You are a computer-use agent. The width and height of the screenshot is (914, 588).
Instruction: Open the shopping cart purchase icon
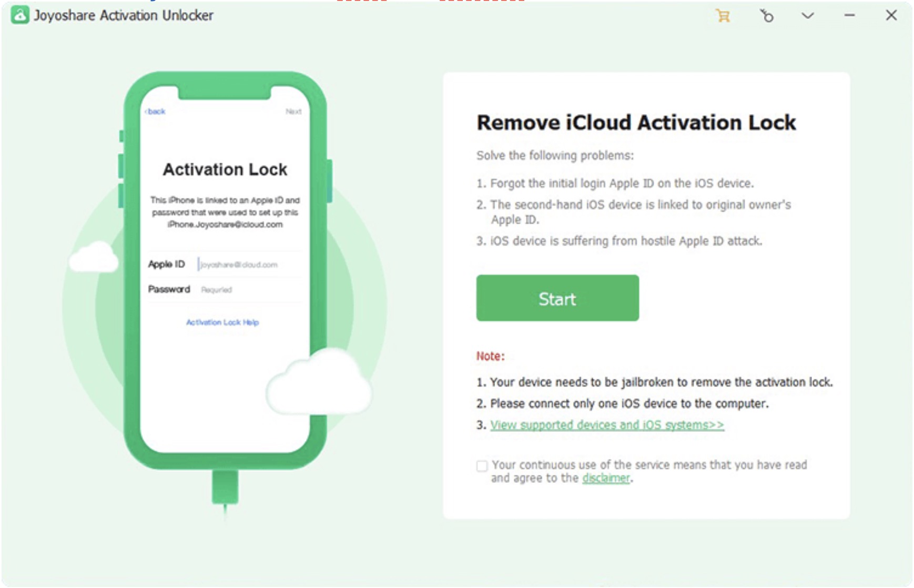[723, 16]
